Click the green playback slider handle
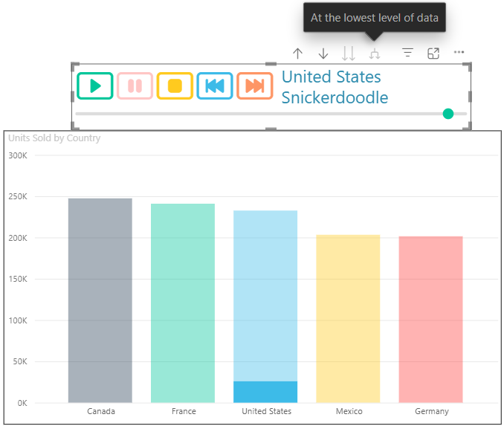The width and height of the screenshot is (504, 426). click(448, 114)
